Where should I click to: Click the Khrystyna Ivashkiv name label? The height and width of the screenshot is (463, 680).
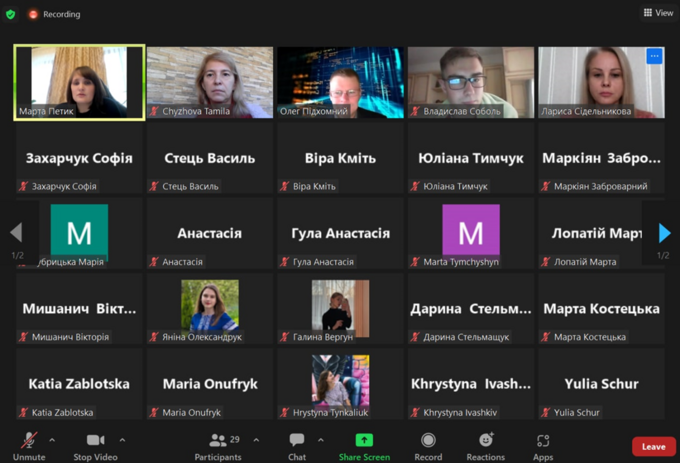pyautogui.click(x=460, y=412)
